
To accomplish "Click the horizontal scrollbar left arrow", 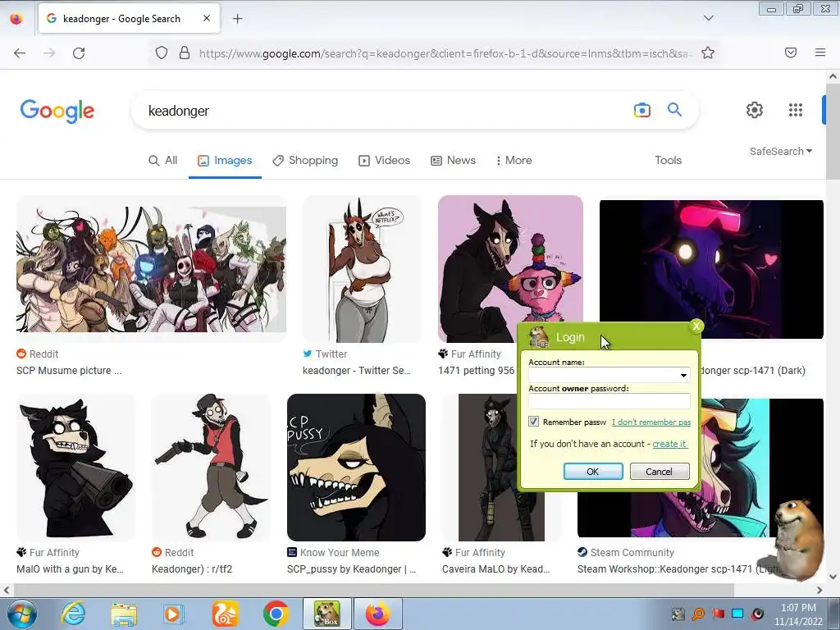I will coord(6,590).
